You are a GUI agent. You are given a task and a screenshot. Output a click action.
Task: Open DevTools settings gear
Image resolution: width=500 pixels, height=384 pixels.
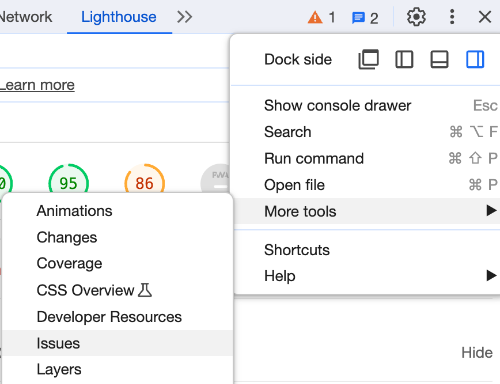pyautogui.click(x=416, y=17)
